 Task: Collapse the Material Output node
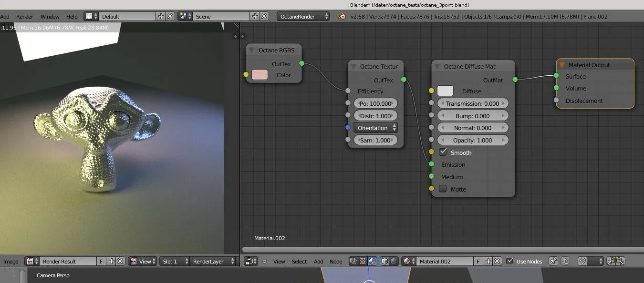pyautogui.click(x=562, y=65)
